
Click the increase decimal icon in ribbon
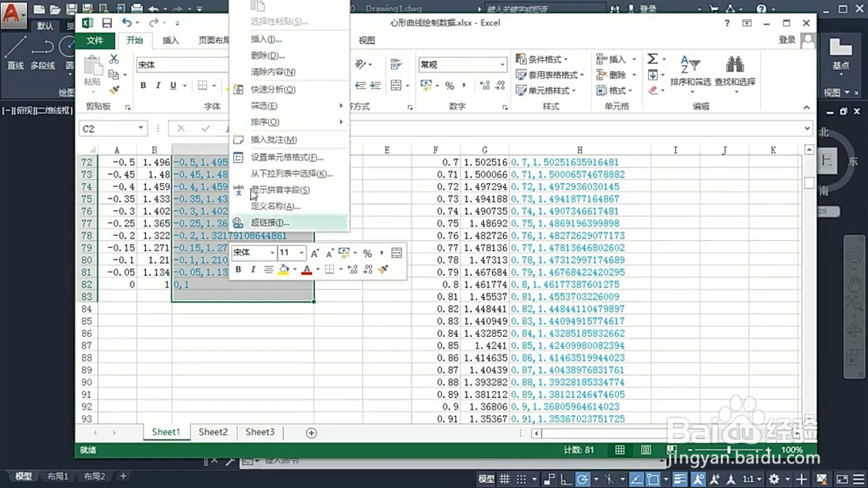[x=485, y=85]
